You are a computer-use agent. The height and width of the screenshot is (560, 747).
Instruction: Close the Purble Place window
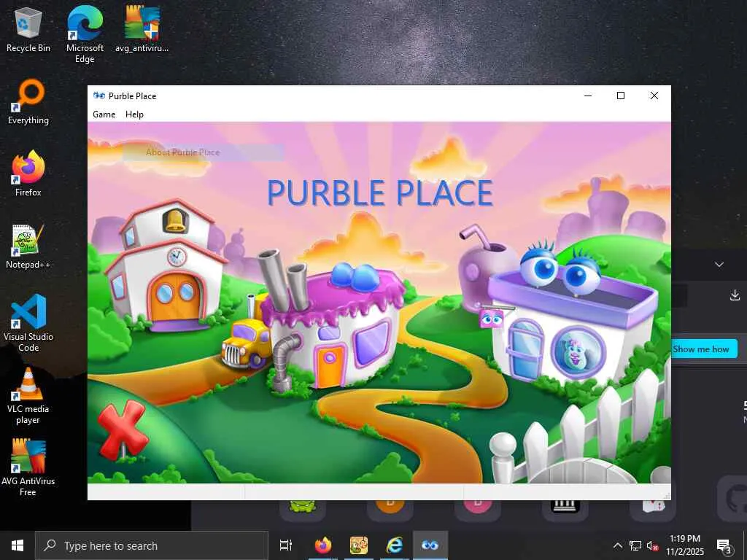654,96
